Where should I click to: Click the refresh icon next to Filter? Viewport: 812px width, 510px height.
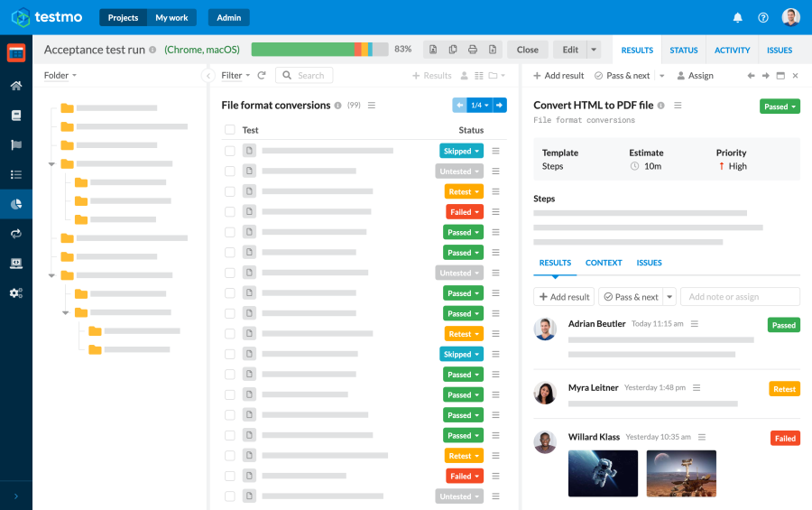(262, 76)
